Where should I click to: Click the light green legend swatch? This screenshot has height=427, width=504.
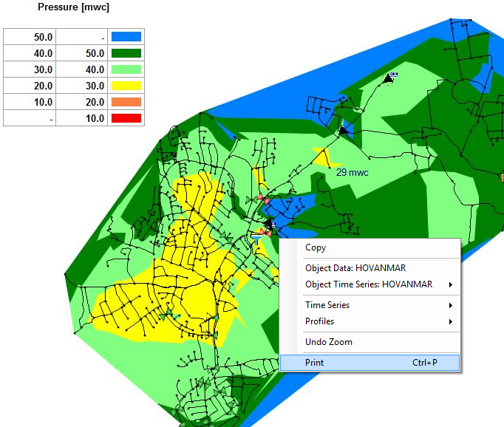(126, 69)
